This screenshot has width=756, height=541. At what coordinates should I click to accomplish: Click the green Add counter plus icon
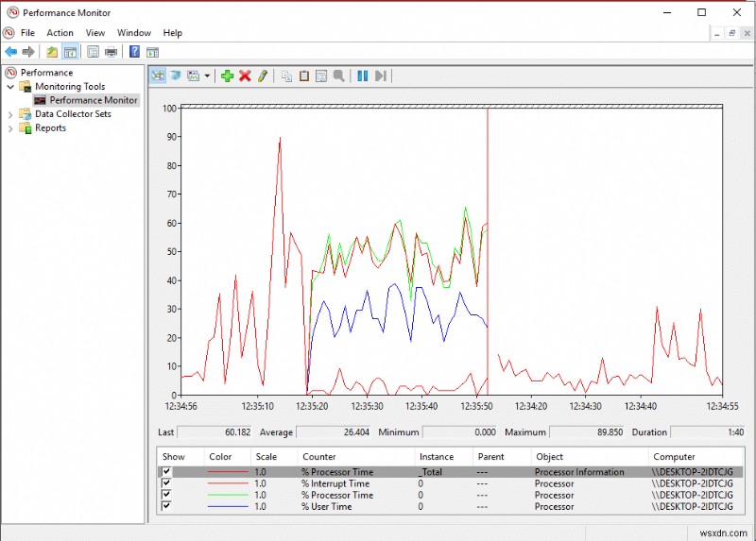coord(227,76)
